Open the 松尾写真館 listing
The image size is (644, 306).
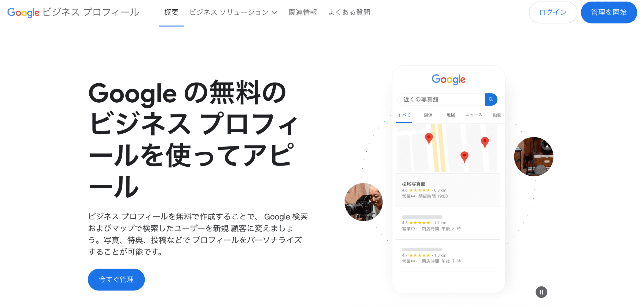[x=447, y=190]
